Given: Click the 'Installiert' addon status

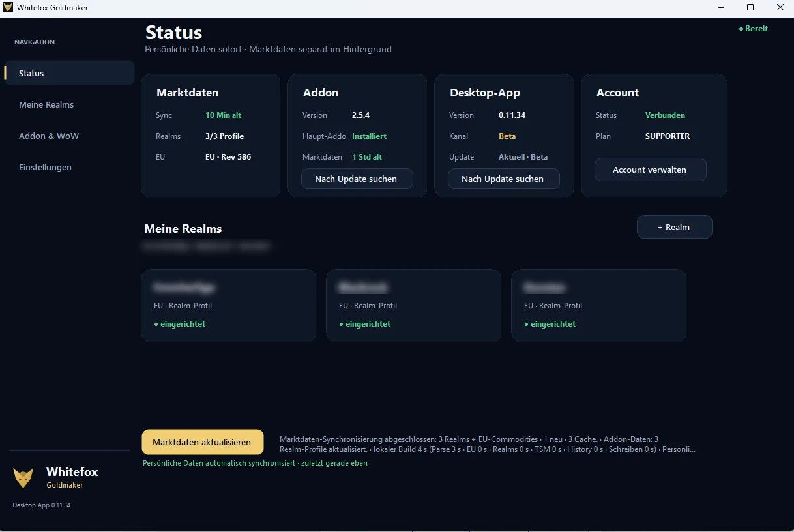Looking at the screenshot, I should tap(369, 136).
